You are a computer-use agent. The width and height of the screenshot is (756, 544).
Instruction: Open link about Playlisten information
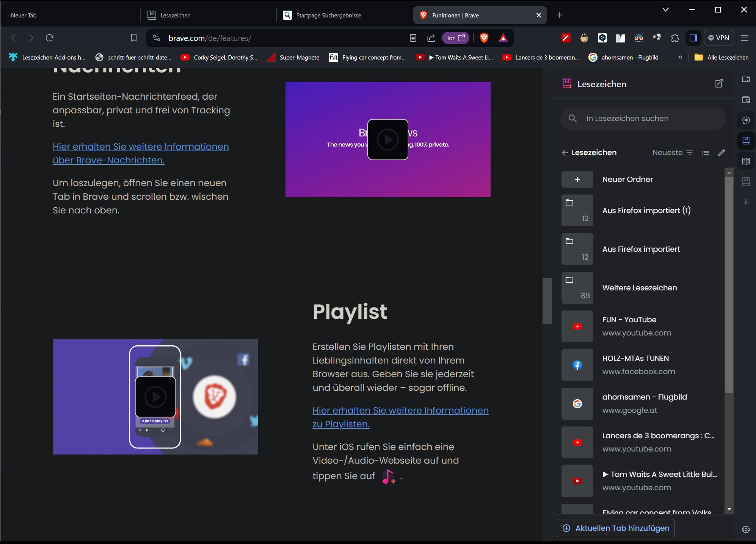(400, 417)
